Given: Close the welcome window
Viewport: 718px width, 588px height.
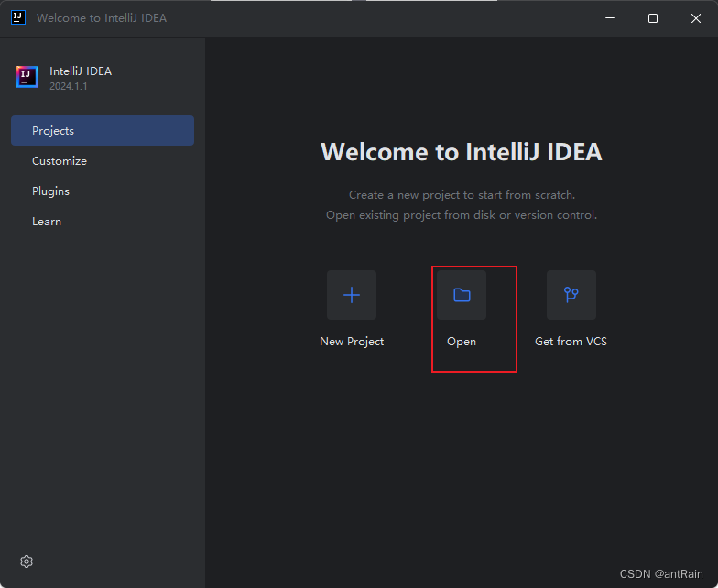Looking at the screenshot, I should [696, 18].
